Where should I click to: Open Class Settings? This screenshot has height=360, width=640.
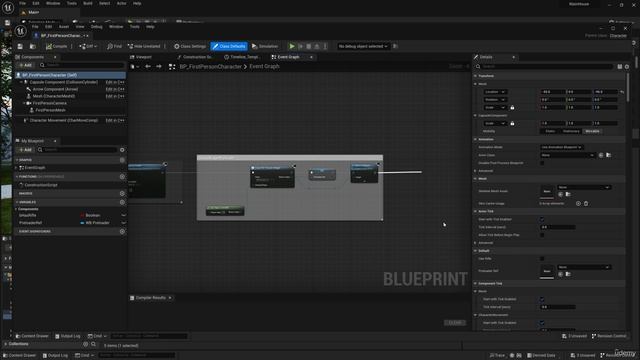pyautogui.click(x=190, y=47)
